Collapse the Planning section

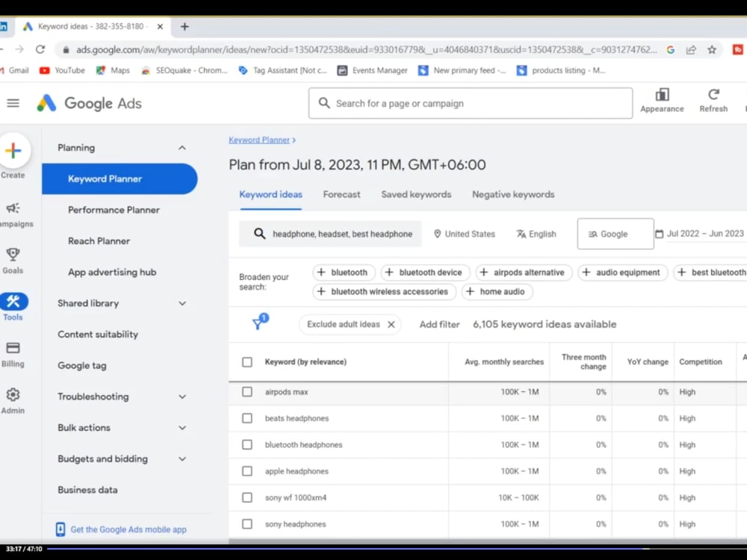pyautogui.click(x=182, y=148)
